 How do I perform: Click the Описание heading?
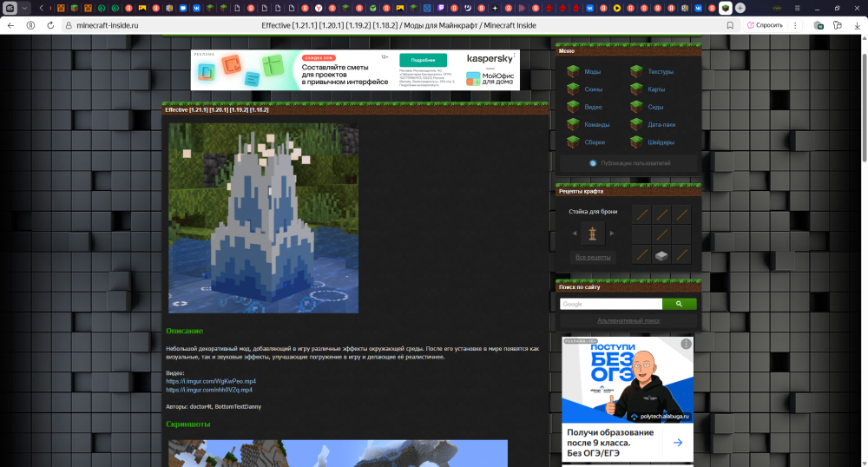[x=184, y=331]
